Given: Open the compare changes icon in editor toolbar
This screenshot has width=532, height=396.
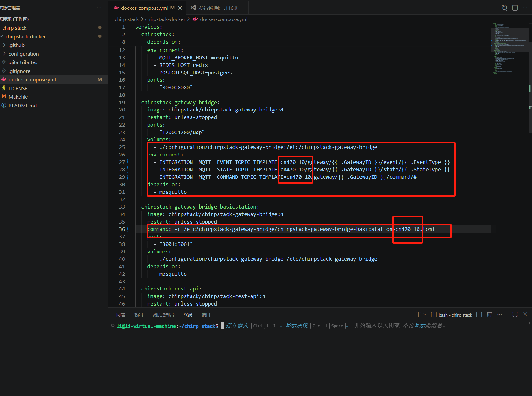Looking at the screenshot, I should (505, 8).
